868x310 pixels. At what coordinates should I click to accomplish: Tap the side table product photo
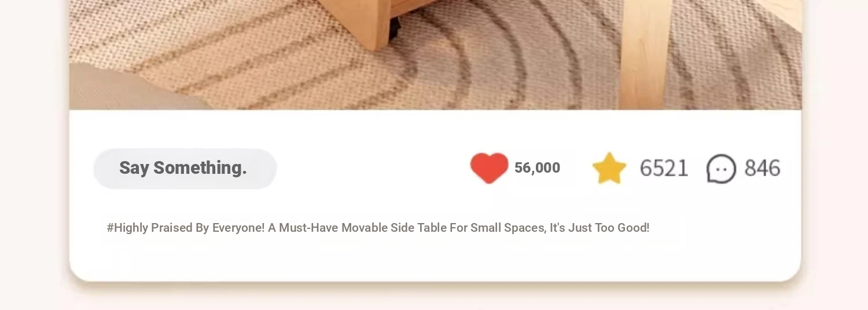[x=435, y=54]
